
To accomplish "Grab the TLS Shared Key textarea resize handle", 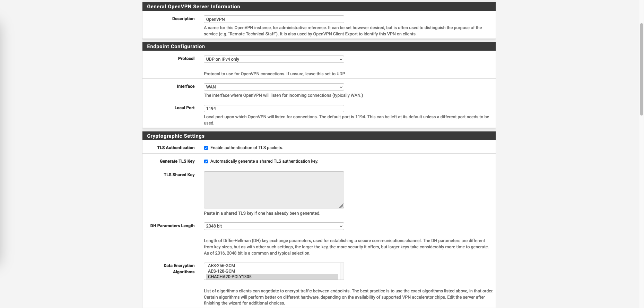I will coord(341,206).
